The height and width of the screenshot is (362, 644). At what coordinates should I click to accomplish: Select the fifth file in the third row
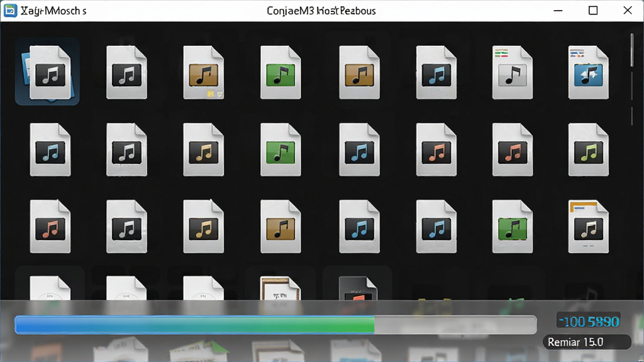pyautogui.click(x=359, y=226)
